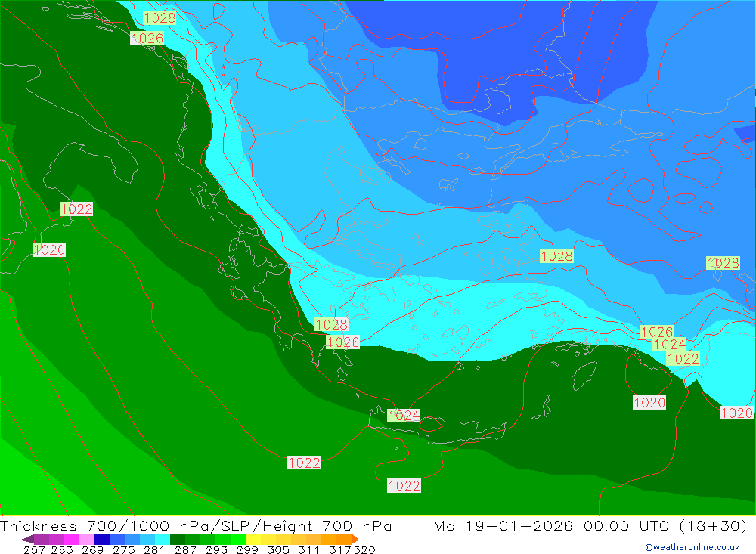Open the weatheronline.co.uk copyright link
Screen dimensions: 756x554
[692, 547]
